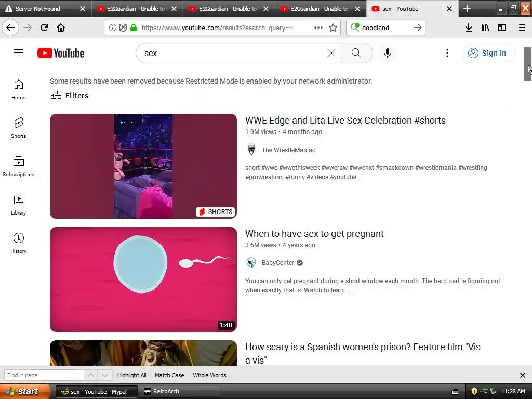Open When to have sex to get pregnant title
The image size is (532, 399).
[314, 233]
